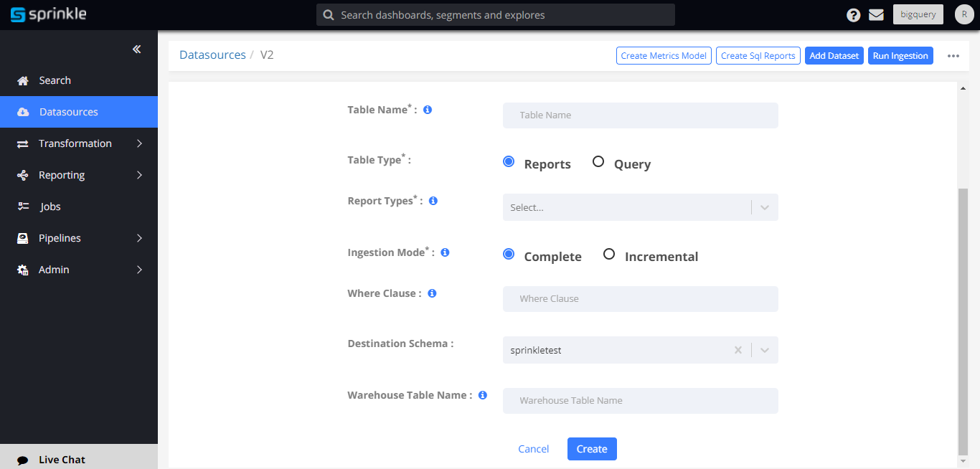Click the form's vertical scrollbar

962,316
